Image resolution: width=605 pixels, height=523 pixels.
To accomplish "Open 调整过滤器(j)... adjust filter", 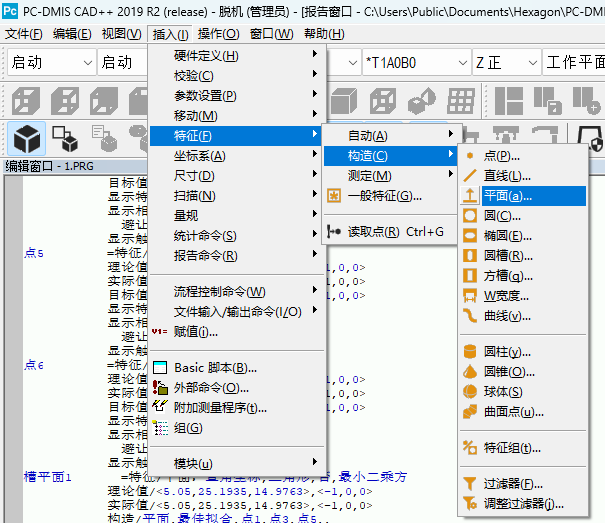I will tap(523, 503).
